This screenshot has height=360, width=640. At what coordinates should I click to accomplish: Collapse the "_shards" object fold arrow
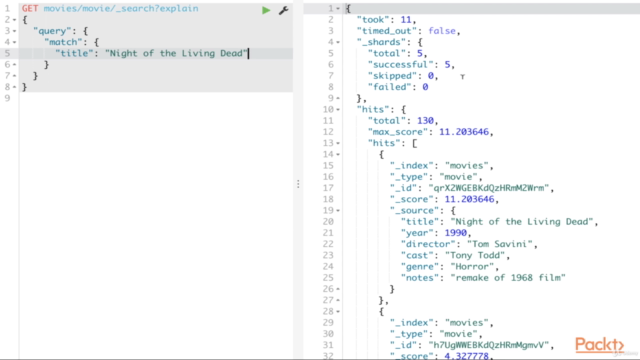pos(338,42)
